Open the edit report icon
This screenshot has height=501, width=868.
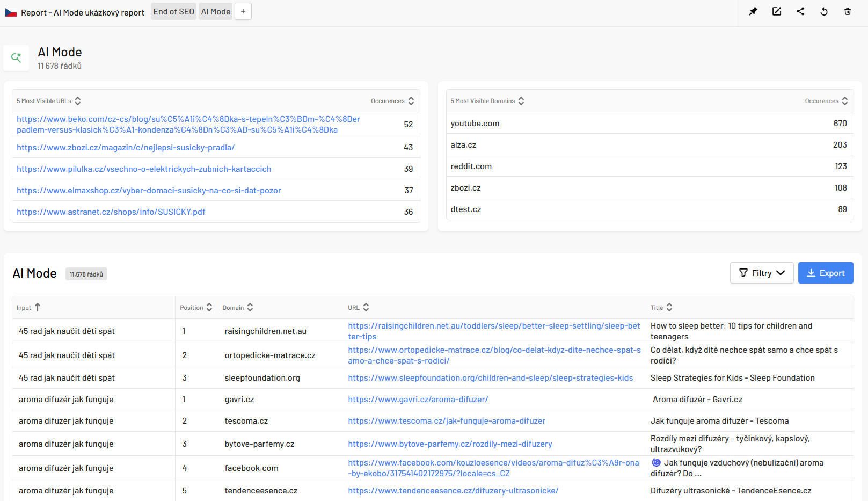[777, 11]
